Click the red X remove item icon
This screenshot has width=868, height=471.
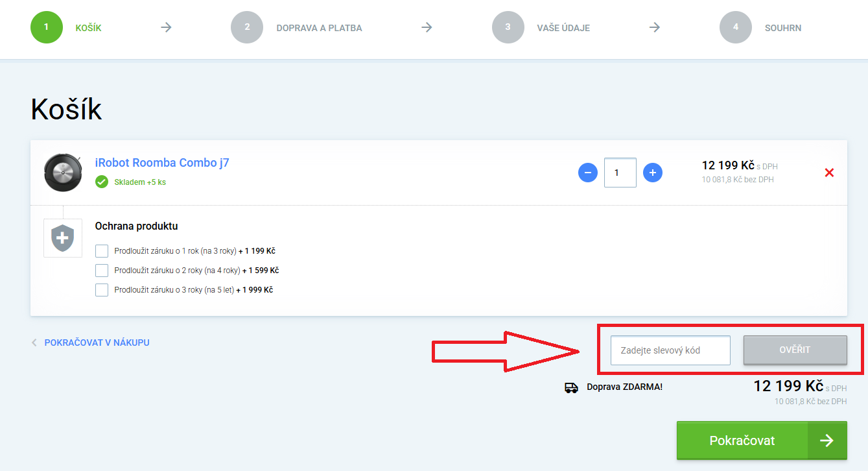pos(828,173)
